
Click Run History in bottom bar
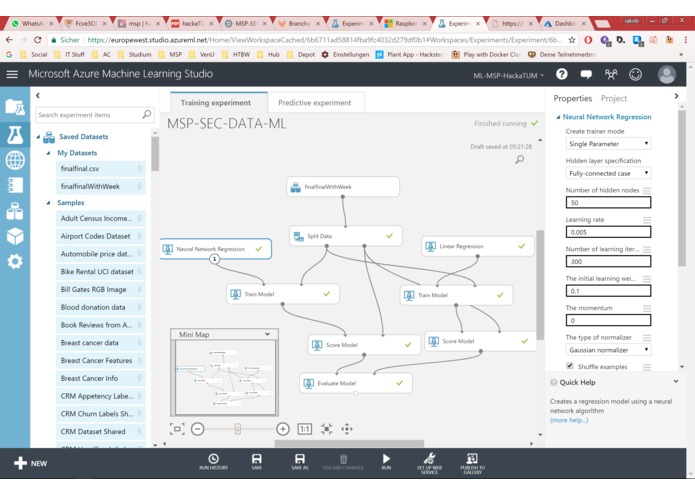click(x=213, y=462)
